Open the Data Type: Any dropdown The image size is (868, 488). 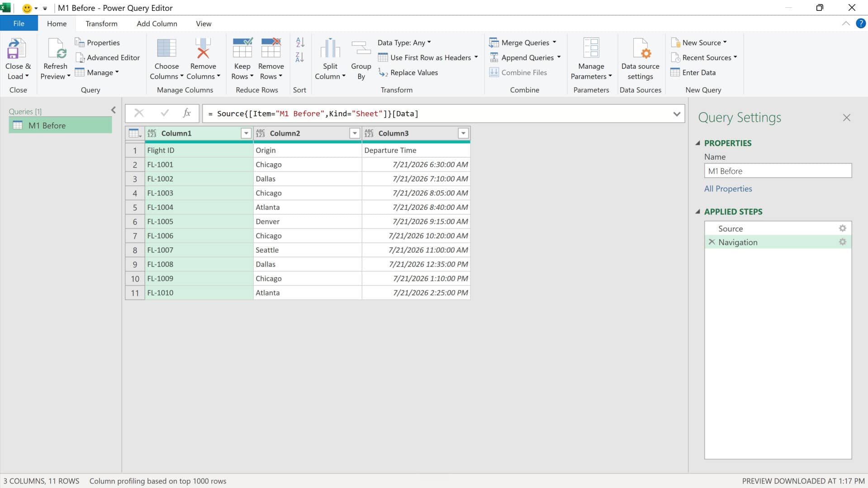pyautogui.click(x=404, y=43)
